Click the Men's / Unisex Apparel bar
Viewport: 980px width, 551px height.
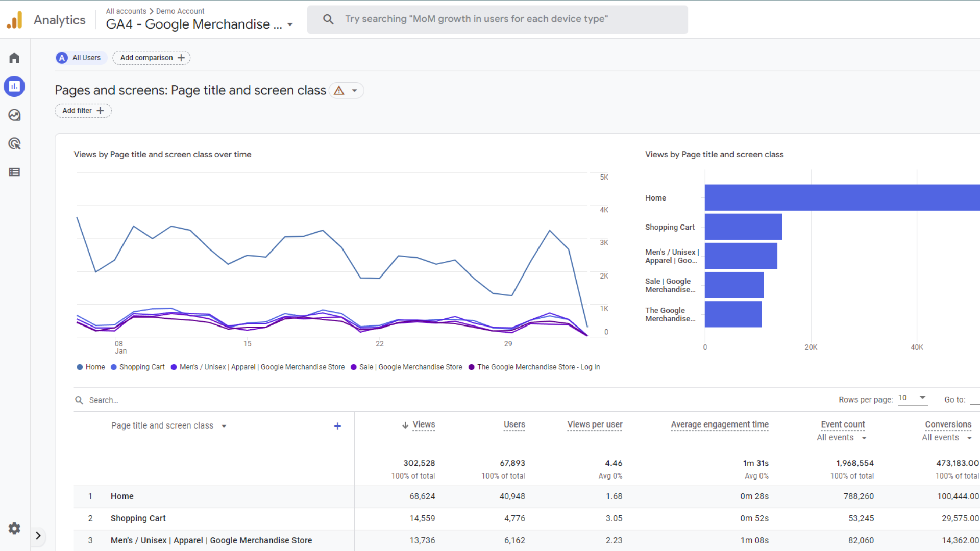tap(741, 256)
